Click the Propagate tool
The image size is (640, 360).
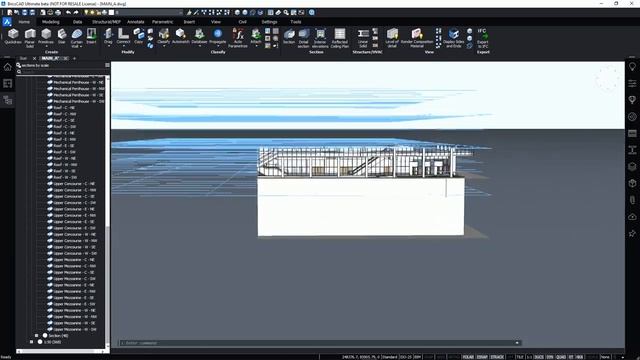[x=218, y=36]
